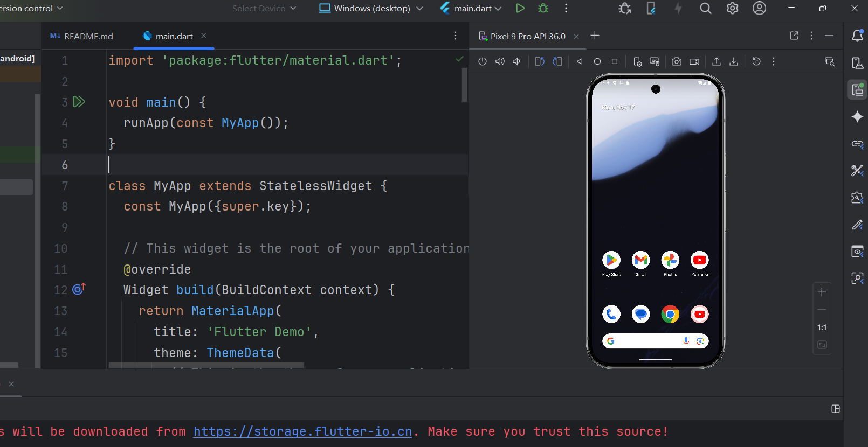Take an emulator screenshot with camera icon

pyautogui.click(x=676, y=61)
